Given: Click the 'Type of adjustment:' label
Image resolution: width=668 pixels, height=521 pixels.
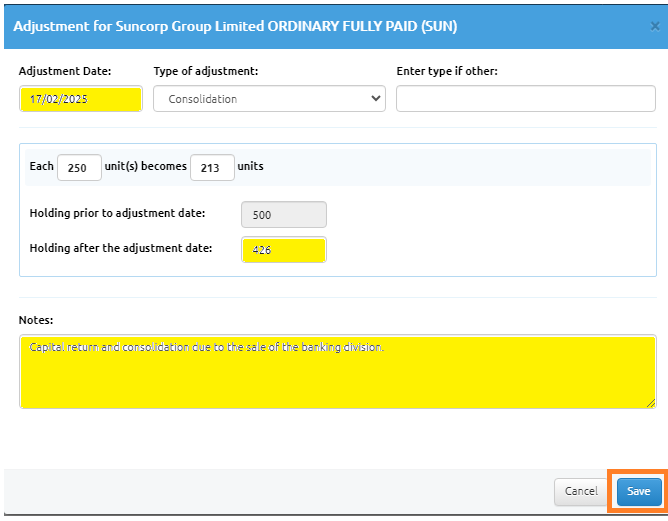Looking at the screenshot, I should pyautogui.click(x=206, y=71).
